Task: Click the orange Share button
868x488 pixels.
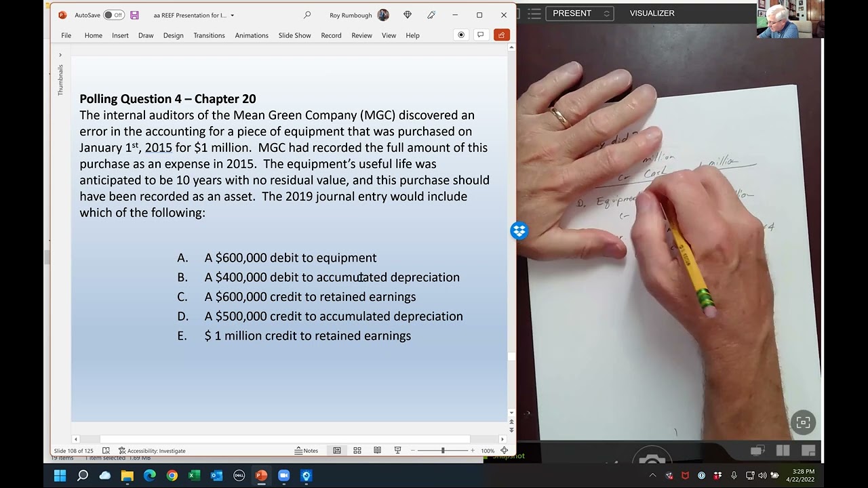Action: click(x=501, y=35)
